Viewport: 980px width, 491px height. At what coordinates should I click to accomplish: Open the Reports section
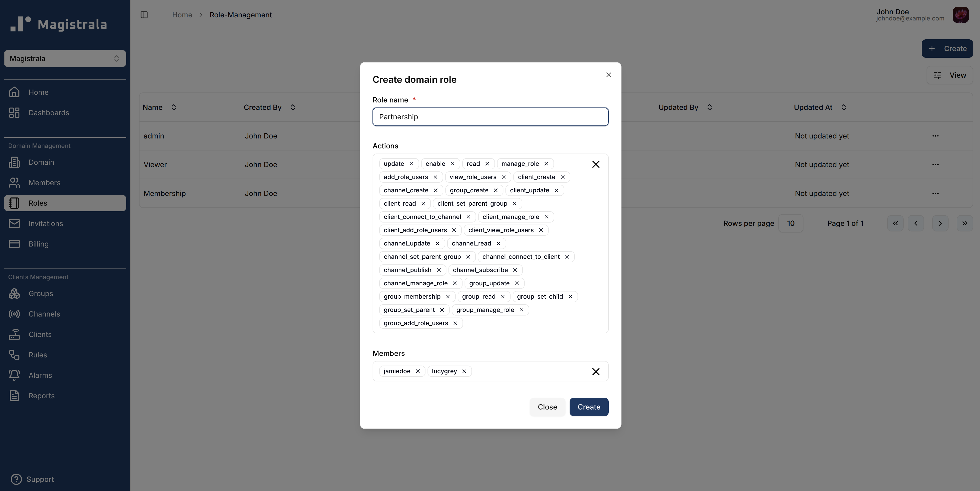42,395
